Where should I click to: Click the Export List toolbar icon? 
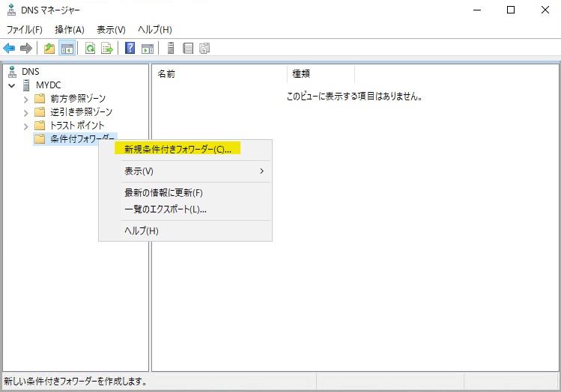coord(107,48)
